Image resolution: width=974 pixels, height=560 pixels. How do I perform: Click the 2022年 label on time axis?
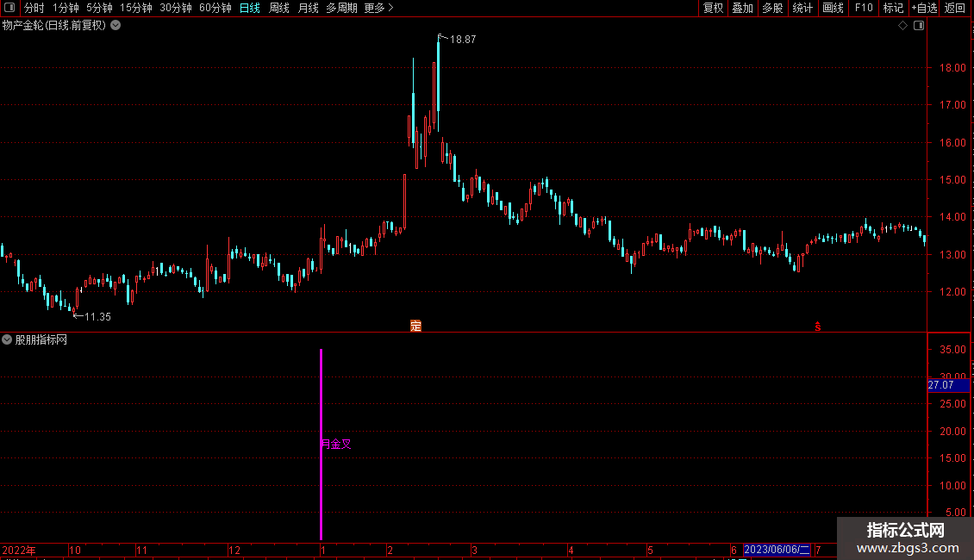tap(19, 550)
